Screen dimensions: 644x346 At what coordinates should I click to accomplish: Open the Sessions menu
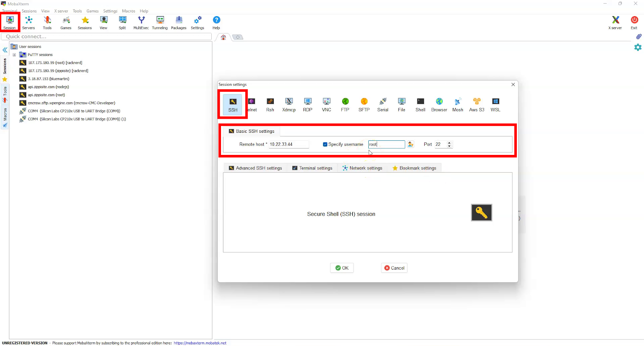click(x=29, y=11)
